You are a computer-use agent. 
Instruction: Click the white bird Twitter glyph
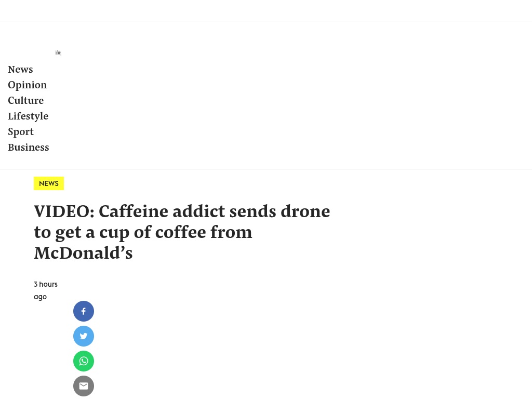(x=84, y=336)
